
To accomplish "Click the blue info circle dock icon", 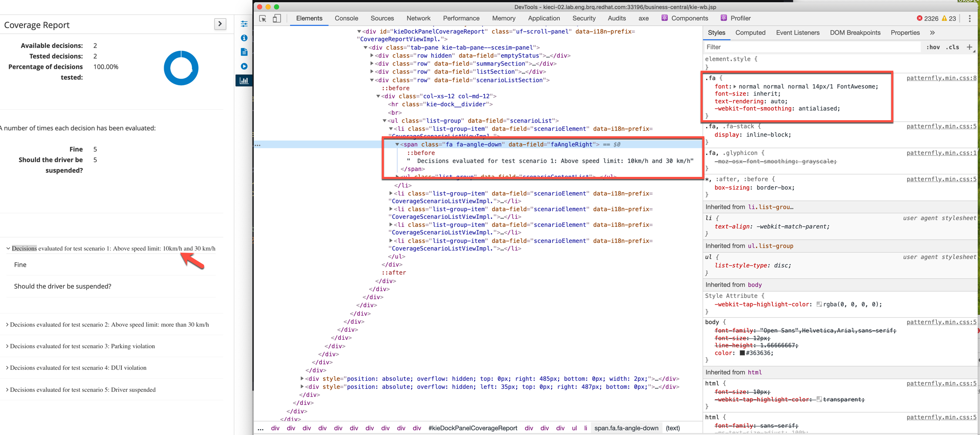I will pos(244,38).
